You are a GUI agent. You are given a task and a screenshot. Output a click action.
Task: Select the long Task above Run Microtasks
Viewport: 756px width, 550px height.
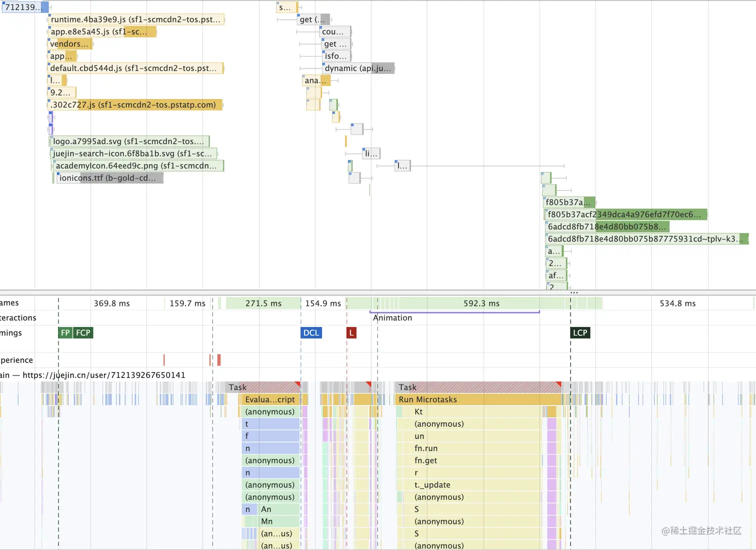(478, 387)
